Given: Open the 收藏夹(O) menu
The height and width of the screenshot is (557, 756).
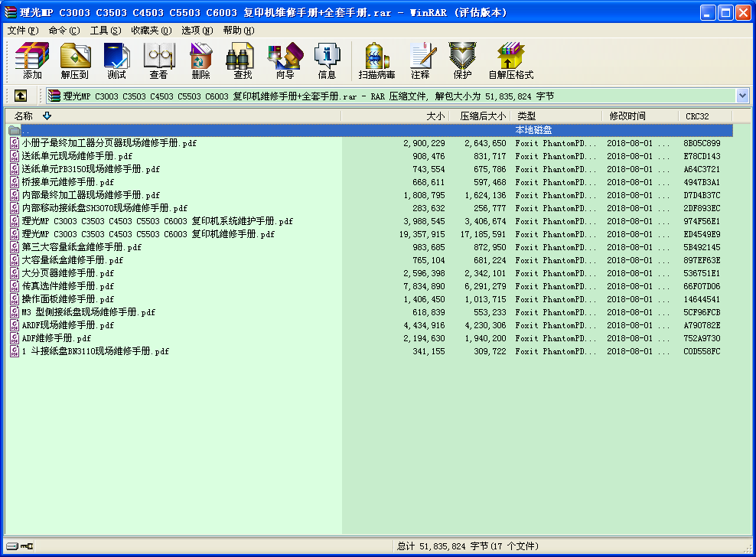Looking at the screenshot, I should 152,31.
